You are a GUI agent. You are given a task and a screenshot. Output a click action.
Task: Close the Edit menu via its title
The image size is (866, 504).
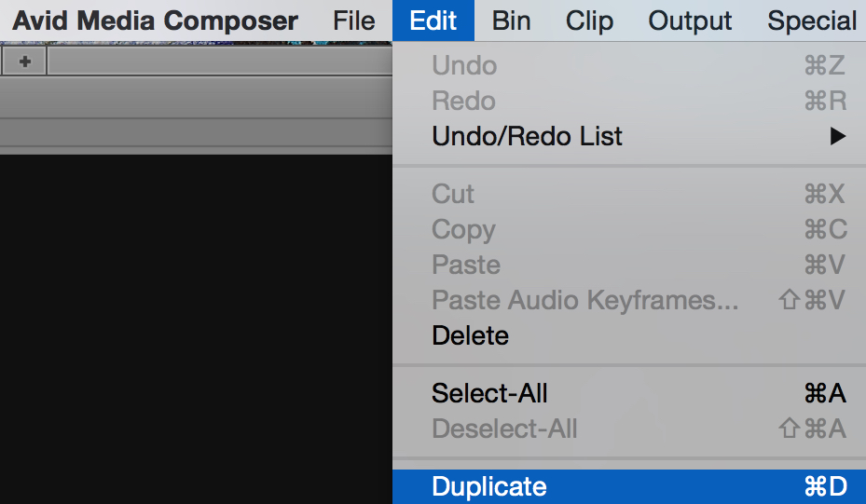click(x=433, y=21)
